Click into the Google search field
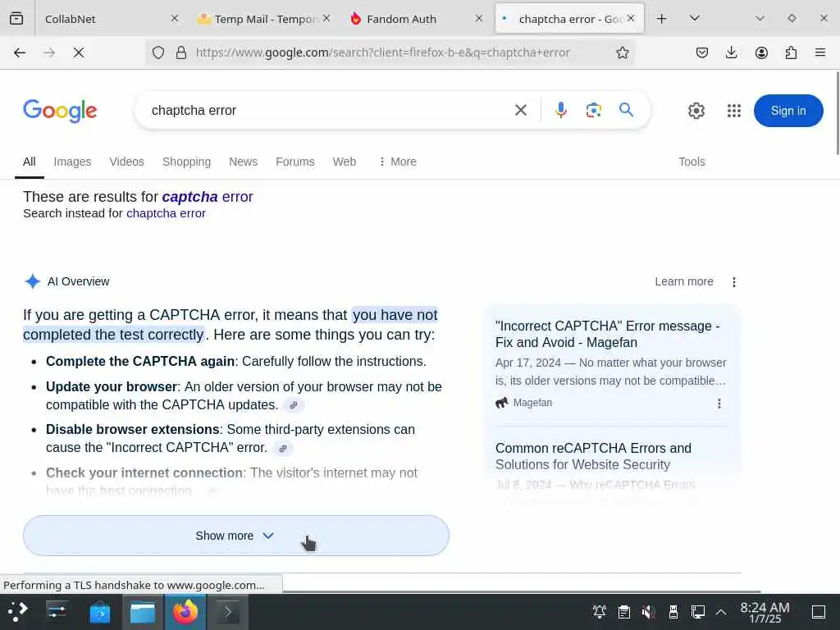Screen dimensions: 840x630 coord(326,111)
